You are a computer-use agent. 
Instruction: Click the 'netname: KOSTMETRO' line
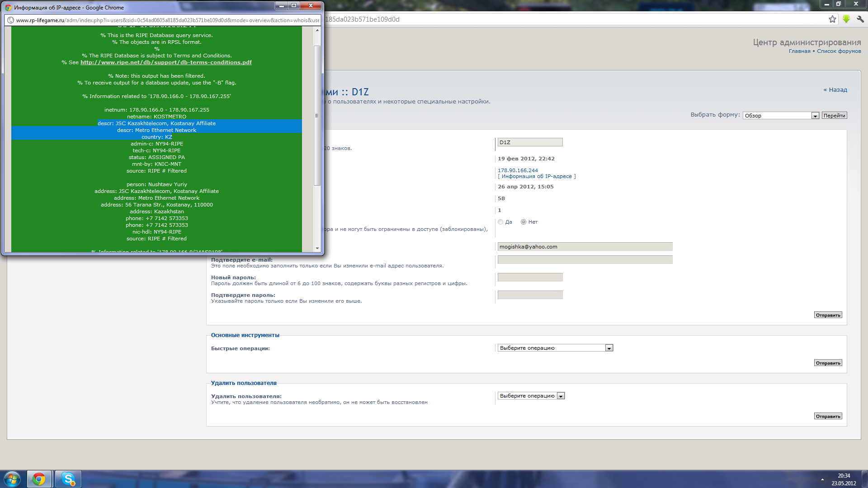156,117
